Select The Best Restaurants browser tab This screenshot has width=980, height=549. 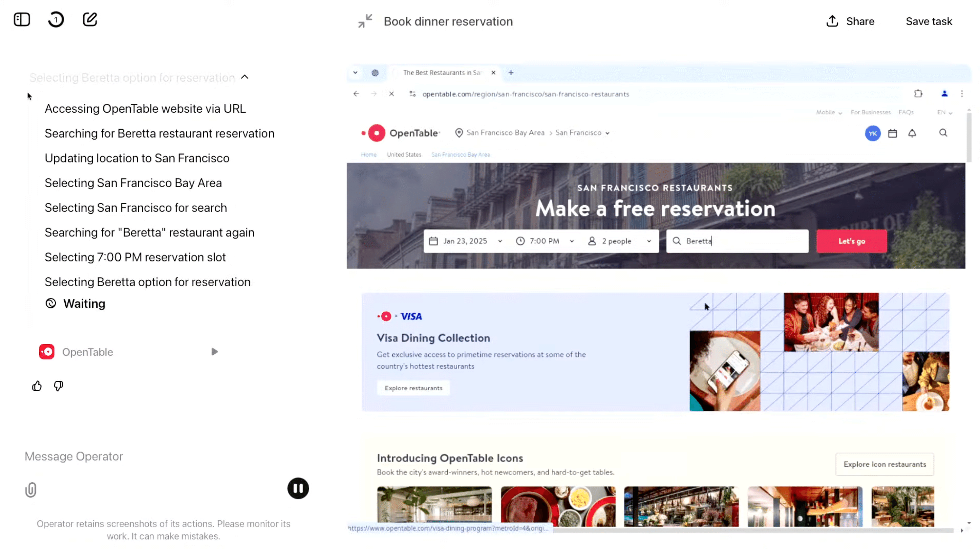click(442, 73)
